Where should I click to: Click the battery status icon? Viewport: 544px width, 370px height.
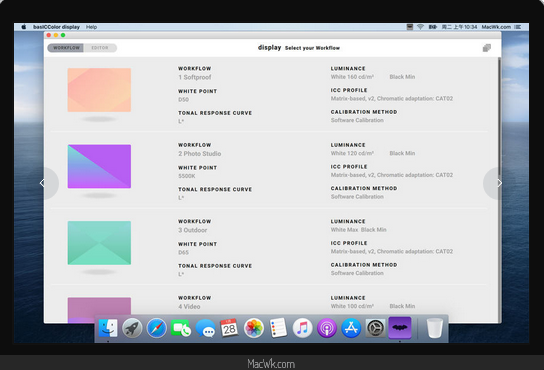point(432,27)
